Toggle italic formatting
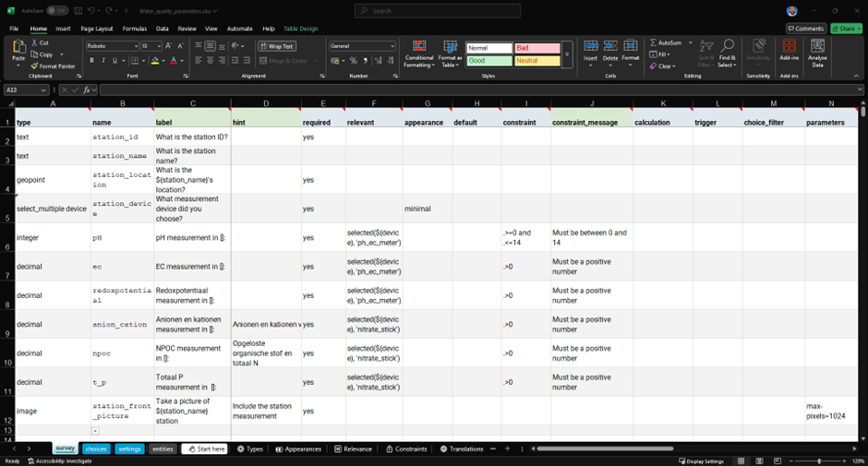This screenshot has height=466, width=868. tap(102, 61)
